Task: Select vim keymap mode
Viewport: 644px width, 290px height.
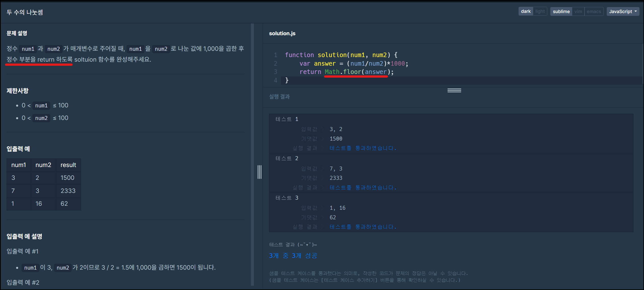Action: (578, 12)
